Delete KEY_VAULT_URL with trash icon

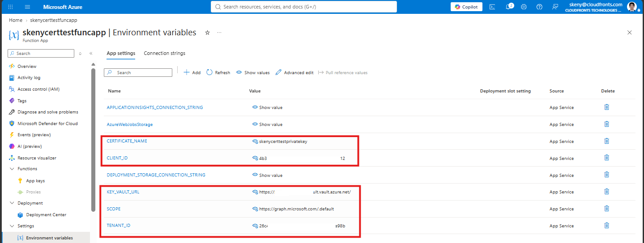(x=607, y=192)
